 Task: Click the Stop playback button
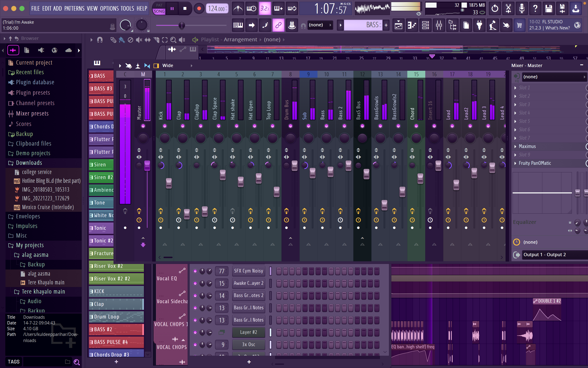tap(185, 9)
